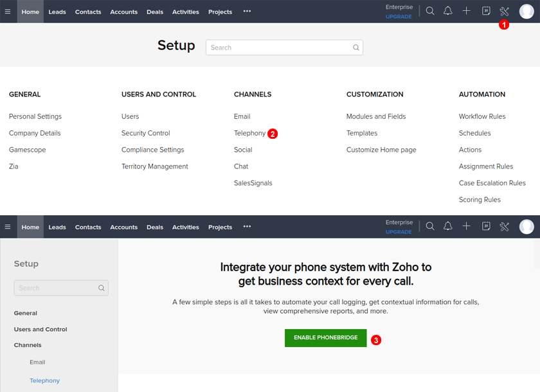Expand Users and Control in sidebar
This screenshot has width=540, height=392.
tap(40, 329)
